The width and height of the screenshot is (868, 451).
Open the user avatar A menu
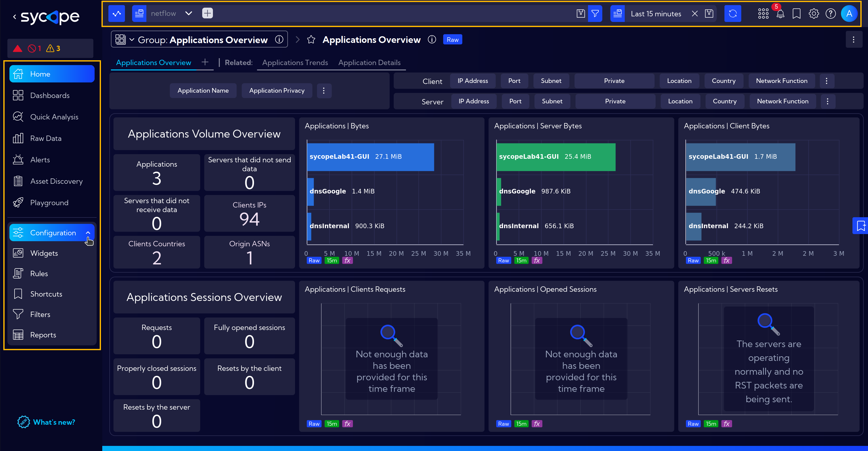click(x=849, y=14)
